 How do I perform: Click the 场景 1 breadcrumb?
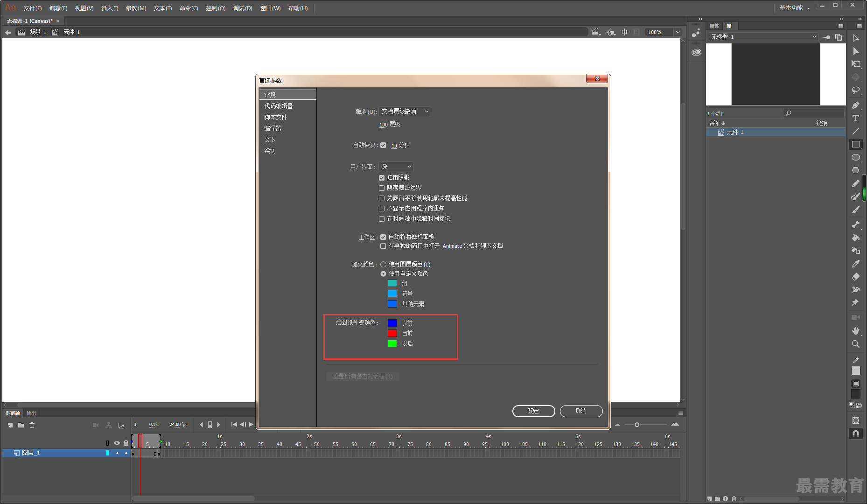point(38,32)
